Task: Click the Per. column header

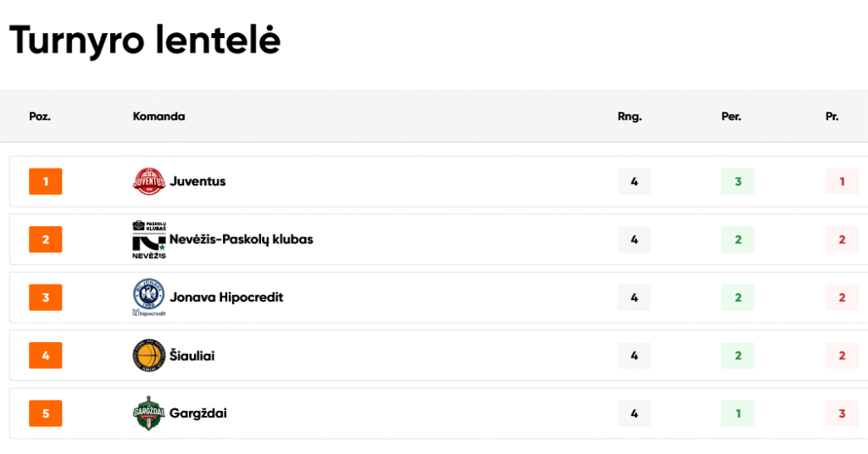Action: [x=732, y=116]
